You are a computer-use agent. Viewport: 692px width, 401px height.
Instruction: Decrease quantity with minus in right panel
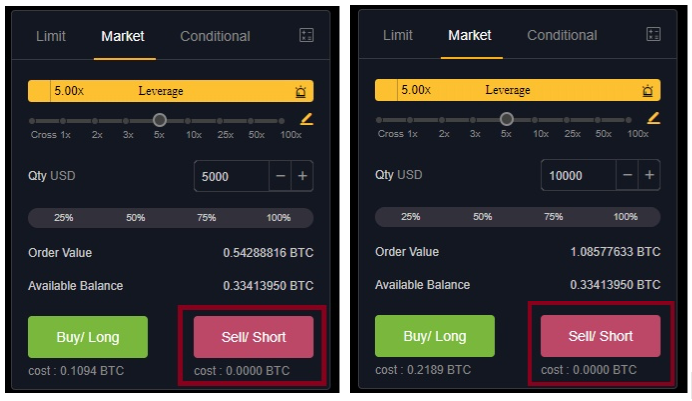(x=627, y=175)
